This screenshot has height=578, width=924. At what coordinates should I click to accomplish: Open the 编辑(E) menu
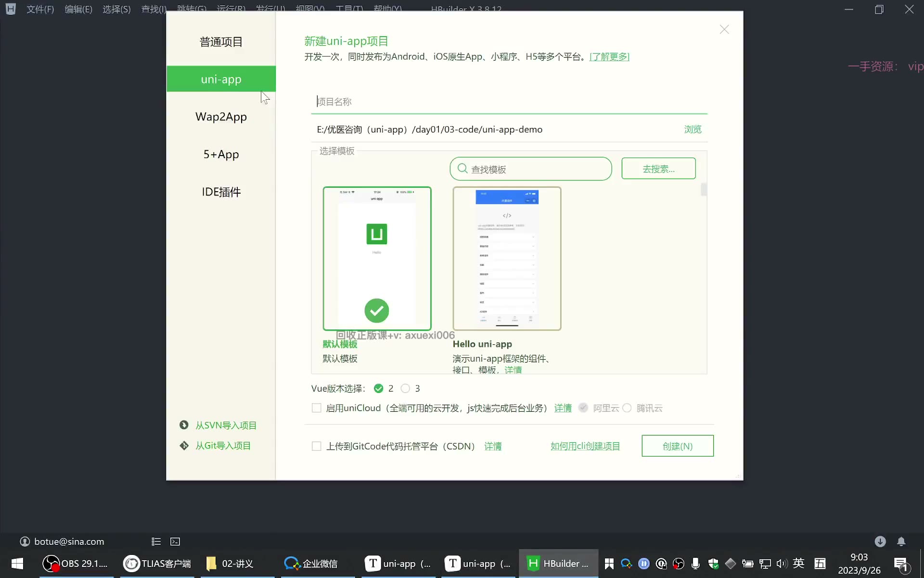[78, 9]
